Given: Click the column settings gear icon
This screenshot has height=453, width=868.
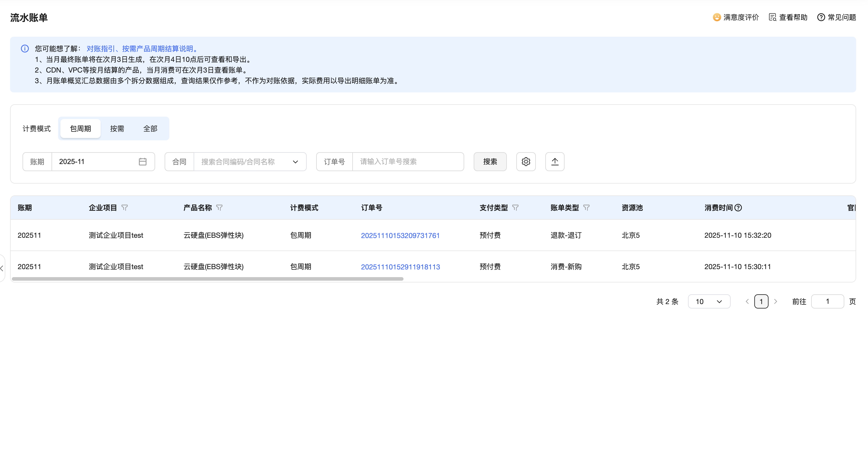Looking at the screenshot, I should point(526,162).
